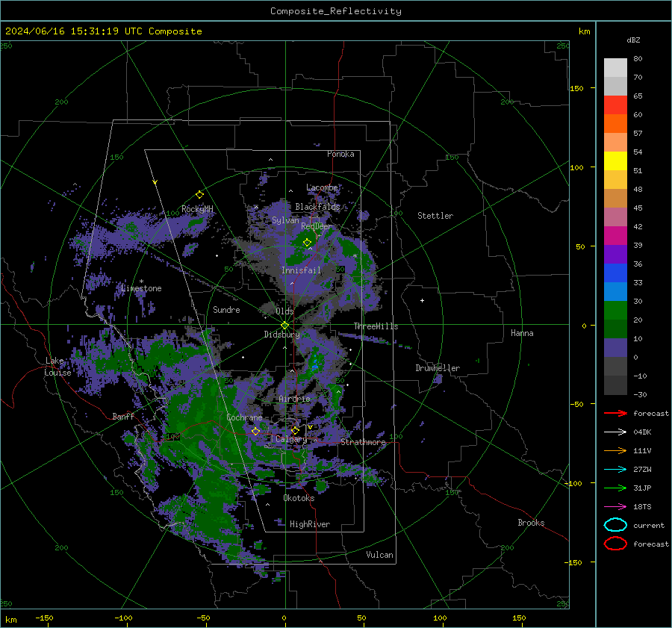
Task: Click the asterisk marker above Limestone
Action: coord(141,282)
